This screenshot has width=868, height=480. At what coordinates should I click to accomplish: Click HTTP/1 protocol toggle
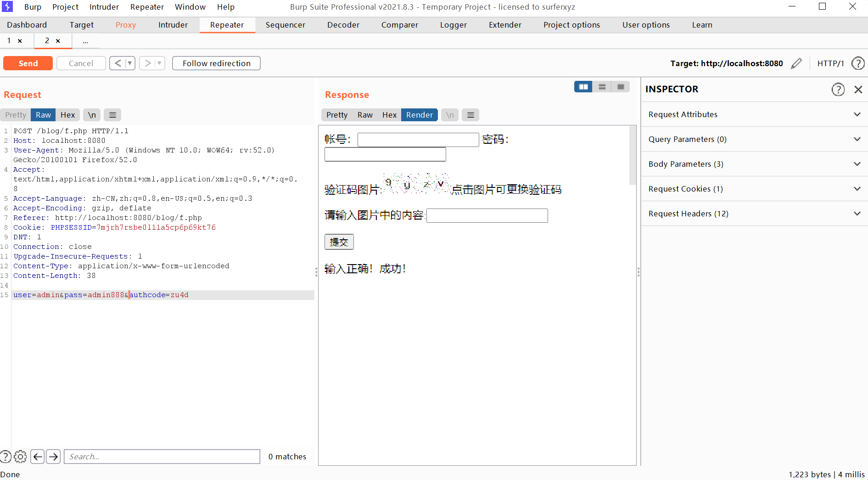tap(831, 63)
